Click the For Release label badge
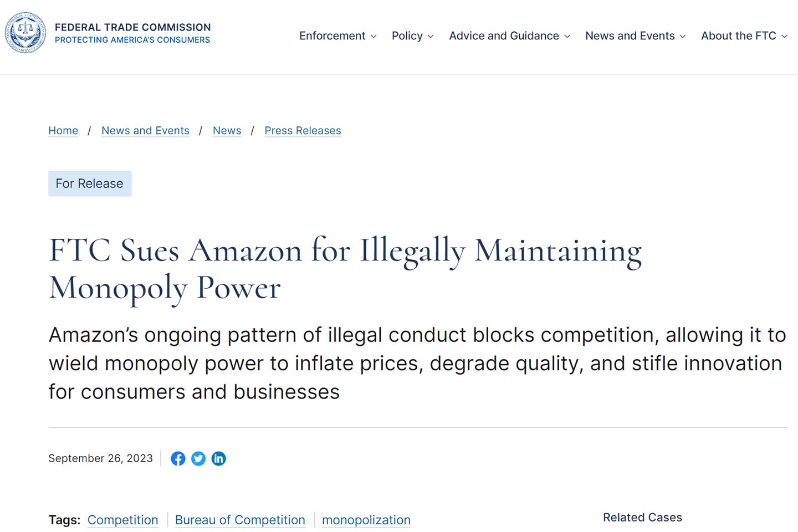This screenshot has height=532, width=798. (x=90, y=184)
